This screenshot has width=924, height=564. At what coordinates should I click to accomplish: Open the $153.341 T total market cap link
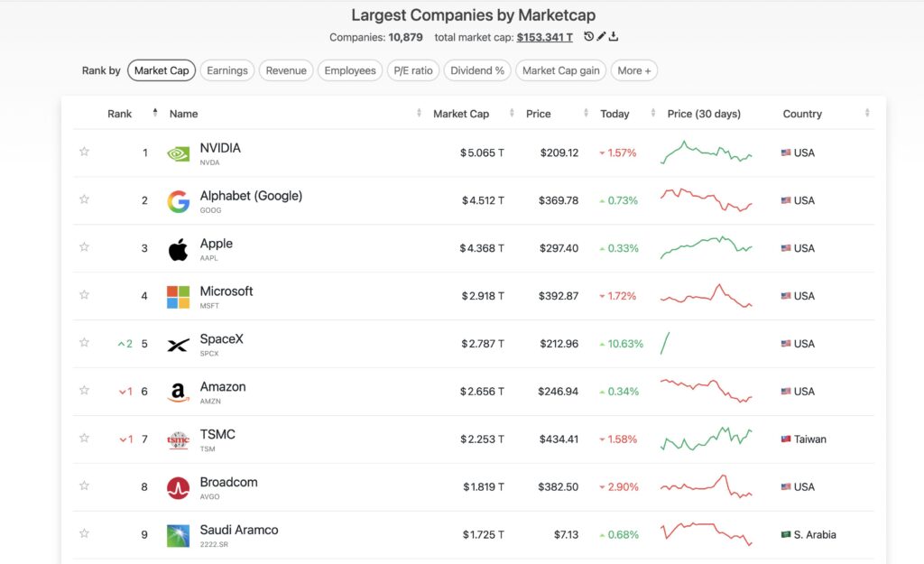544,37
